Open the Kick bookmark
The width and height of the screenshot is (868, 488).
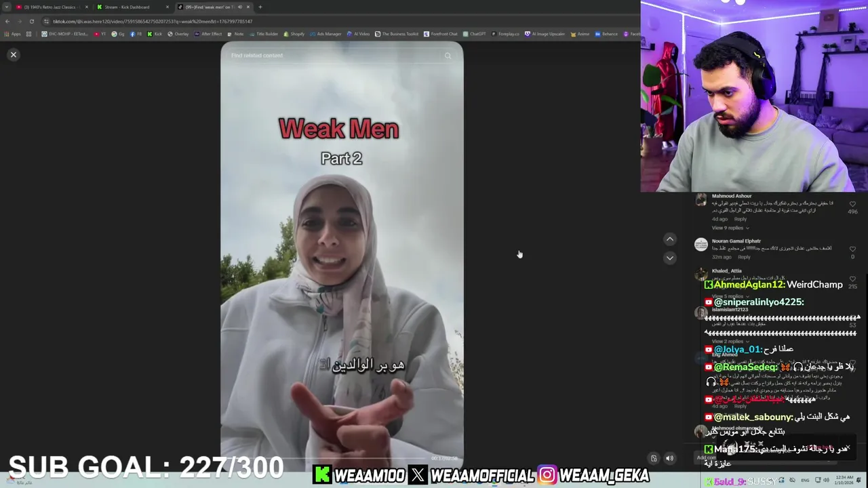click(155, 34)
